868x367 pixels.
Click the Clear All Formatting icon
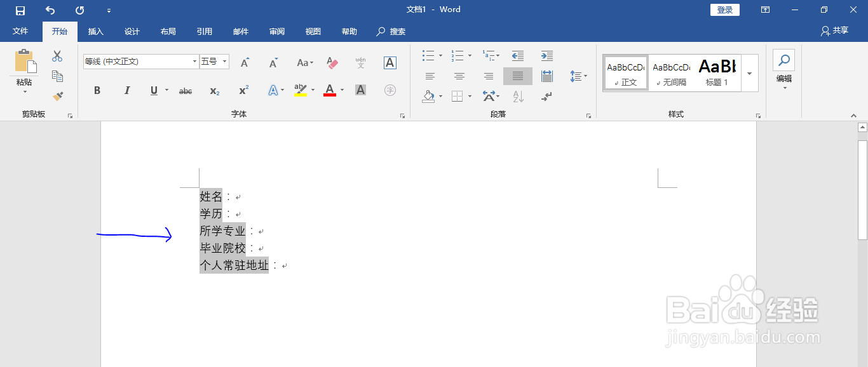(x=331, y=62)
